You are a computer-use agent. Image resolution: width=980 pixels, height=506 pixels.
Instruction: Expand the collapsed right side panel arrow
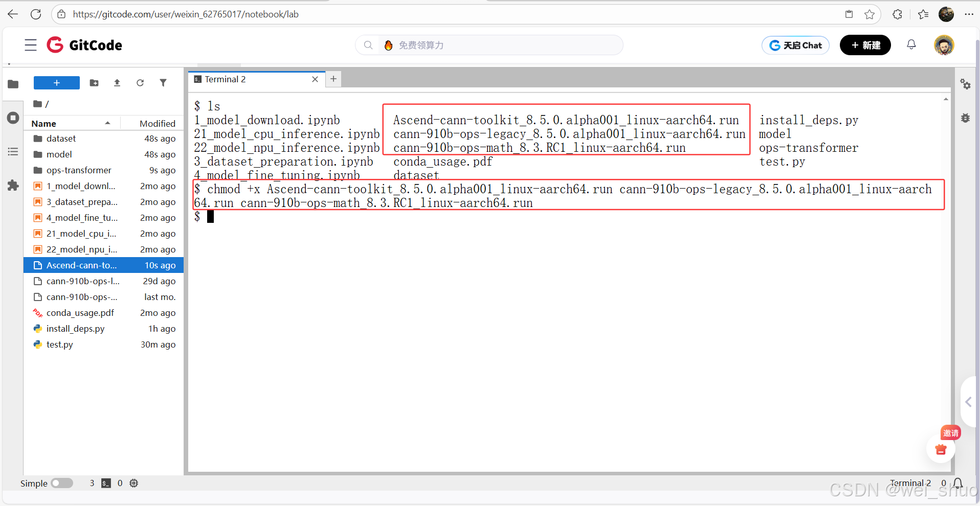pos(969,402)
